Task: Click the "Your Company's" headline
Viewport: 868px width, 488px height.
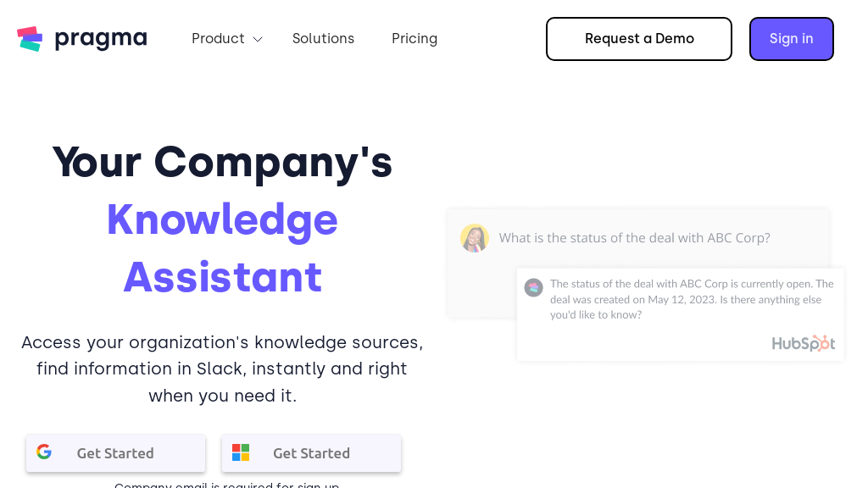Action: pyautogui.click(x=222, y=161)
